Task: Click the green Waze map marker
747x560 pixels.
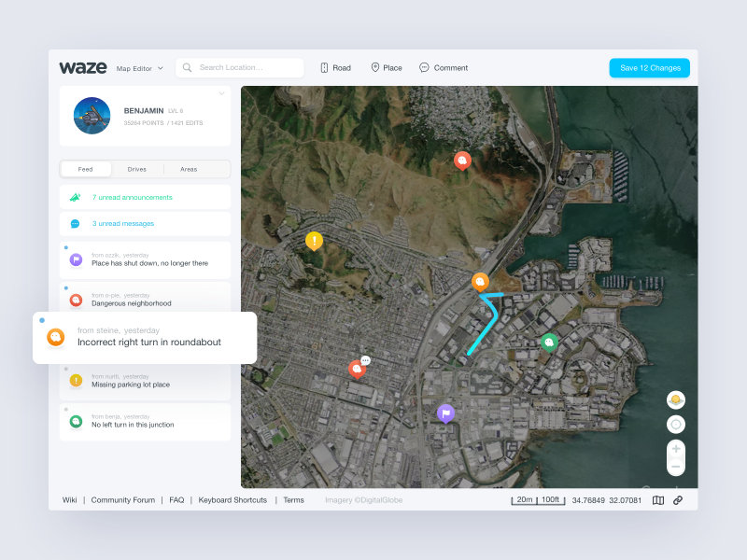Action: [x=550, y=342]
